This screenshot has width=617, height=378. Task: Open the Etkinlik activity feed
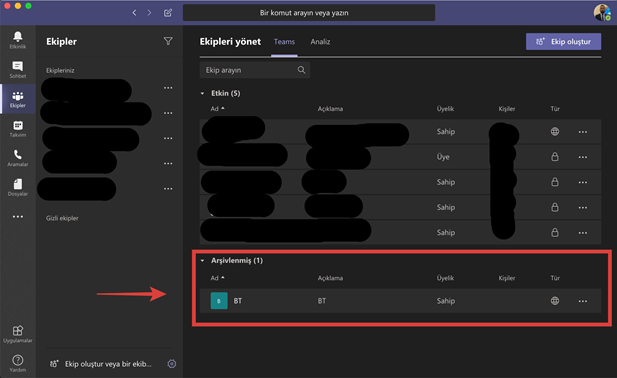pyautogui.click(x=18, y=40)
